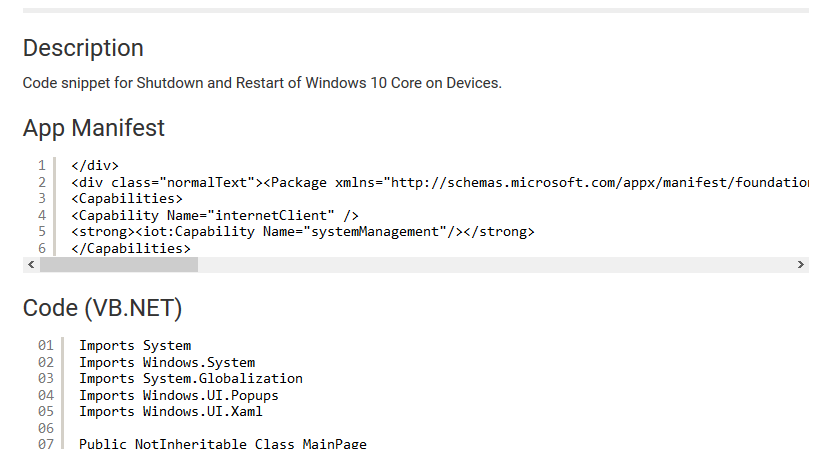Click the Imports Windows.UI.Xaml line
This screenshot has height=449, width=826.
(171, 412)
